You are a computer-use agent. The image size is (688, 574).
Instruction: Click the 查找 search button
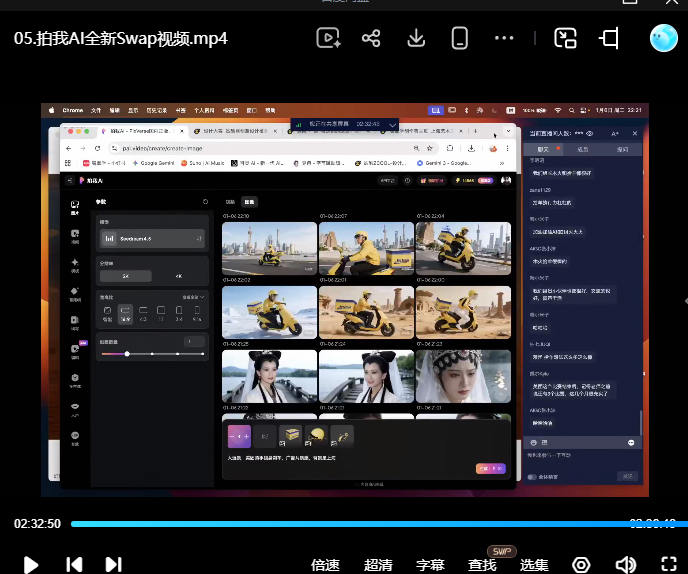click(x=482, y=565)
